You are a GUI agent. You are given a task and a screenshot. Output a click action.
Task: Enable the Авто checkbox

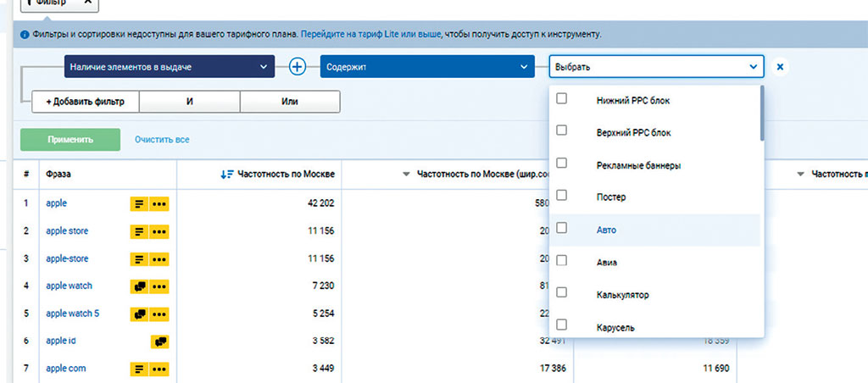561,228
